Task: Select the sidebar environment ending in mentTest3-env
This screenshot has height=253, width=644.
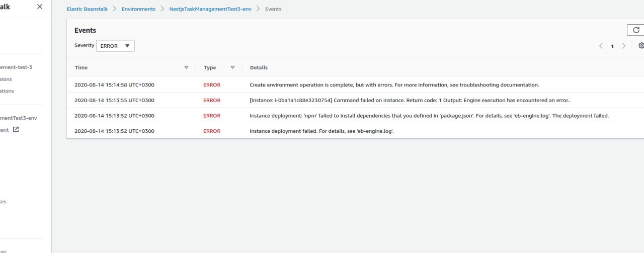Action: (19, 118)
